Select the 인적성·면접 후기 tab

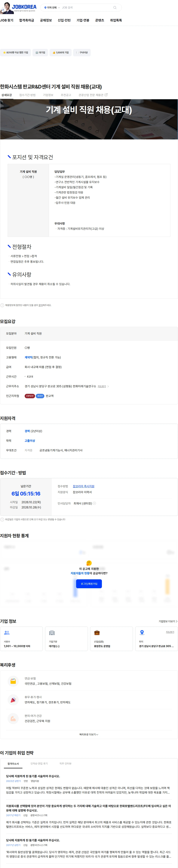(39, 764)
